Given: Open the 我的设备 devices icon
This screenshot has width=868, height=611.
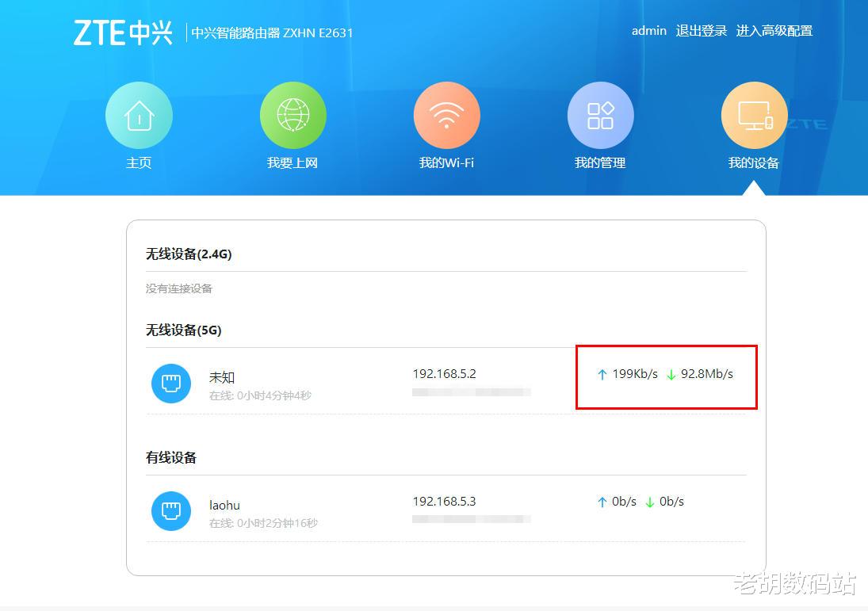Looking at the screenshot, I should 754,115.
